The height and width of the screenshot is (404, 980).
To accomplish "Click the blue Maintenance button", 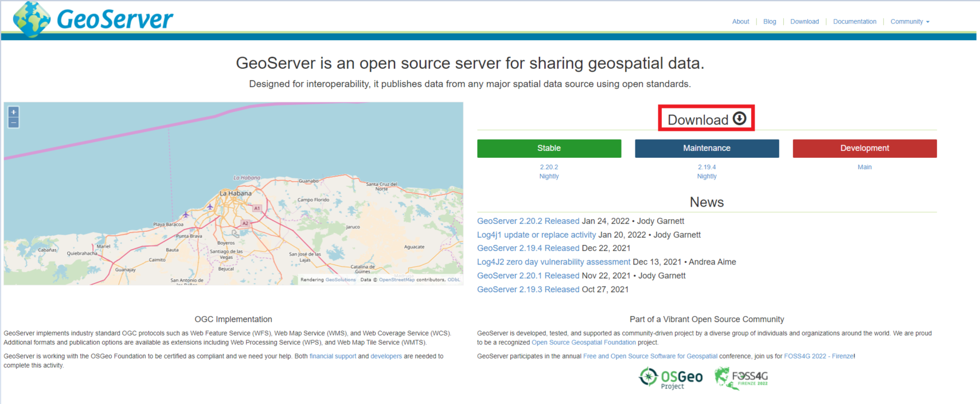I will coord(706,148).
